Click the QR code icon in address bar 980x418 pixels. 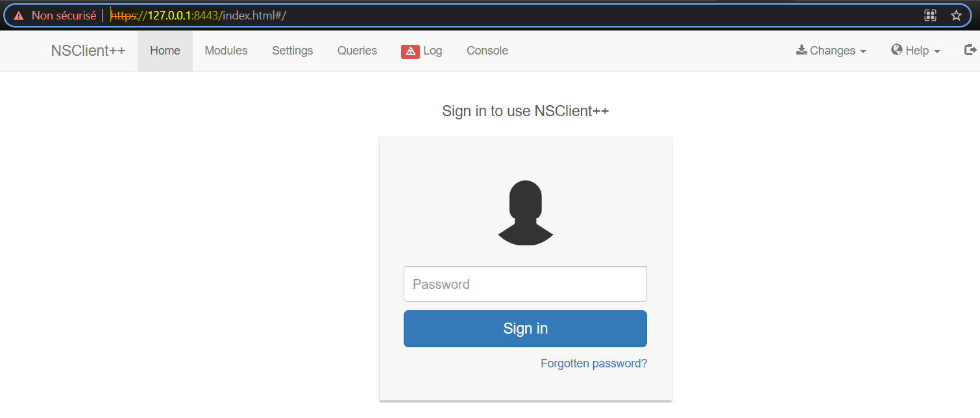pyautogui.click(x=931, y=16)
